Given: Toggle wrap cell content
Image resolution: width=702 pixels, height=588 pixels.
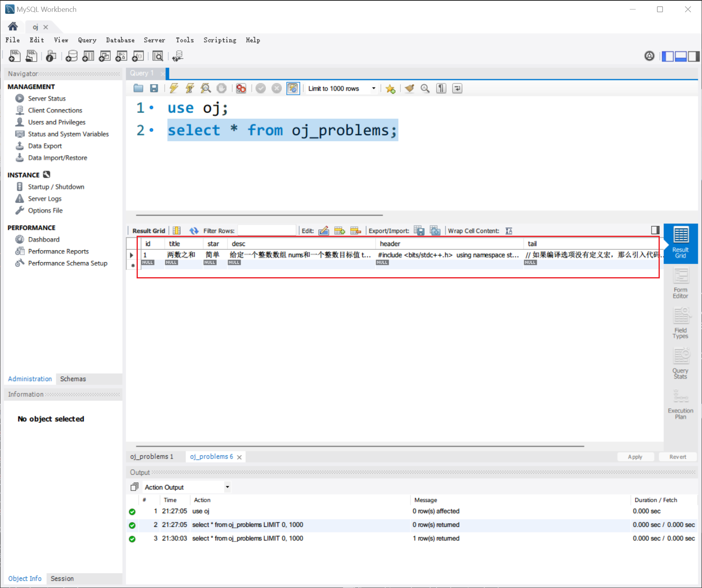Looking at the screenshot, I should click(x=509, y=231).
